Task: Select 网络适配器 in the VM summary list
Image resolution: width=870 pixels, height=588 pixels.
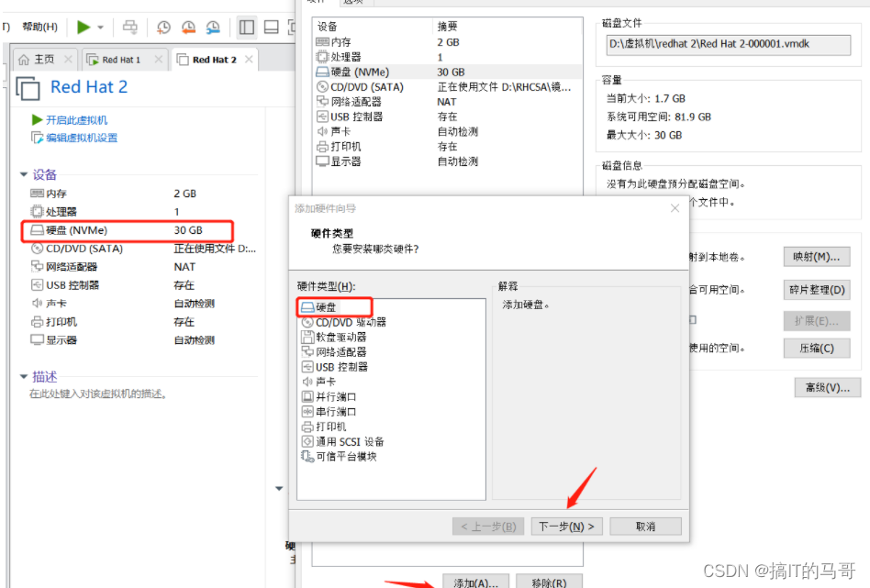Action: click(x=143, y=267)
